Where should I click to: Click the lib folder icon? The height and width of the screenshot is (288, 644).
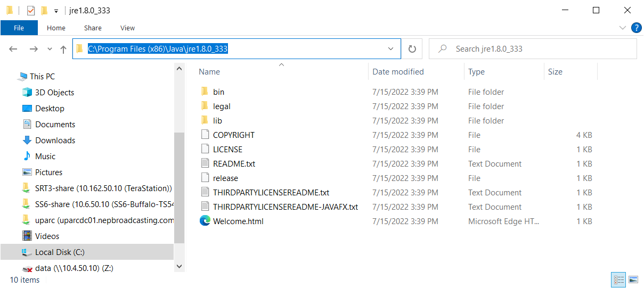205,120
